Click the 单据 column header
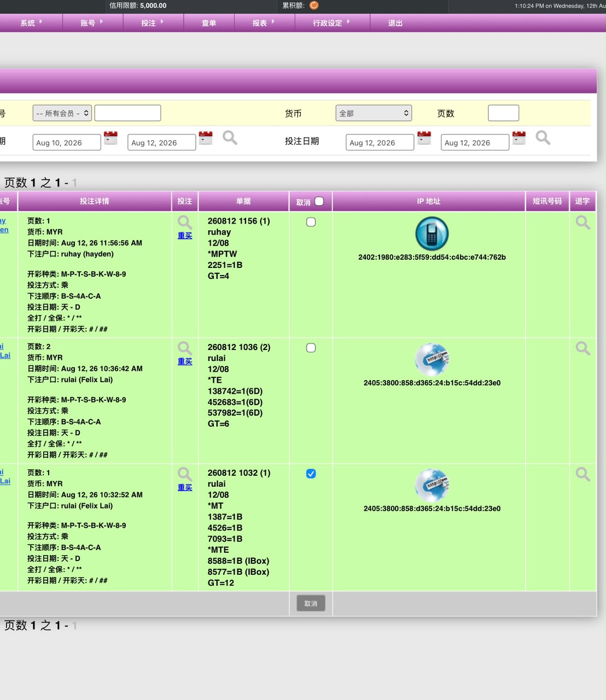The height and width of the screenshot is (700, 606). 243,201
